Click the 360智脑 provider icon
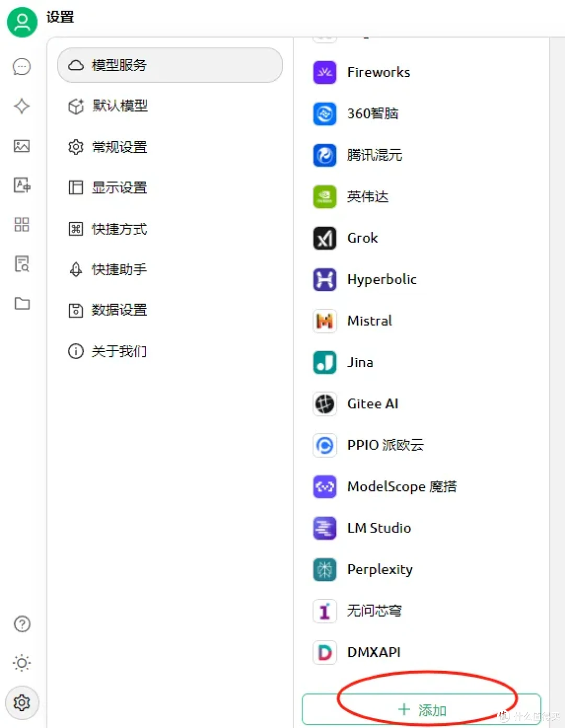Viewport: 565px width, 728px height. coord(325,114)
